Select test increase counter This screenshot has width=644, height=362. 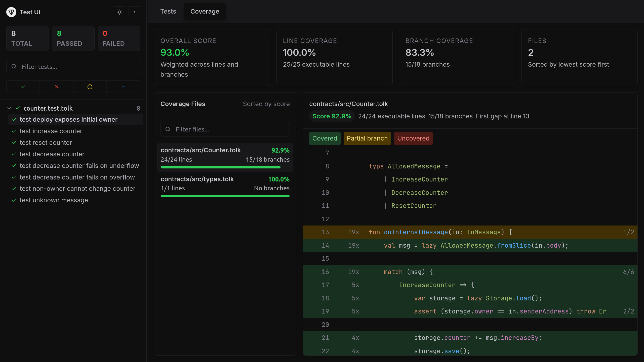76,131
